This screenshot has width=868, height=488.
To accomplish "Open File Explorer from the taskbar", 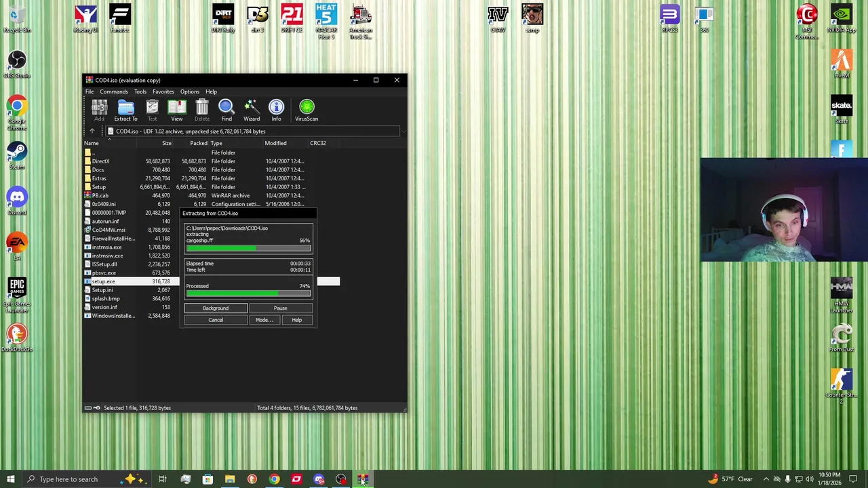I will click(230, 479).
